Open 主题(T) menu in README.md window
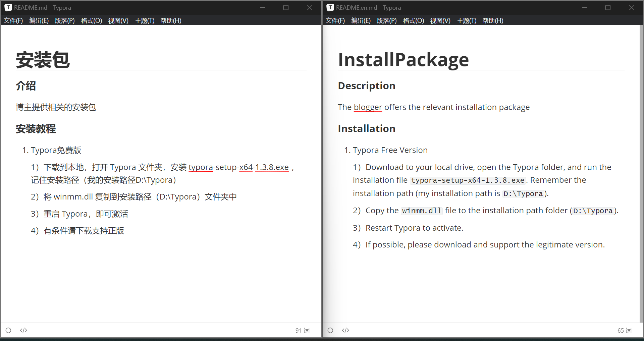The image size is (644, 341). pos(145,20)
